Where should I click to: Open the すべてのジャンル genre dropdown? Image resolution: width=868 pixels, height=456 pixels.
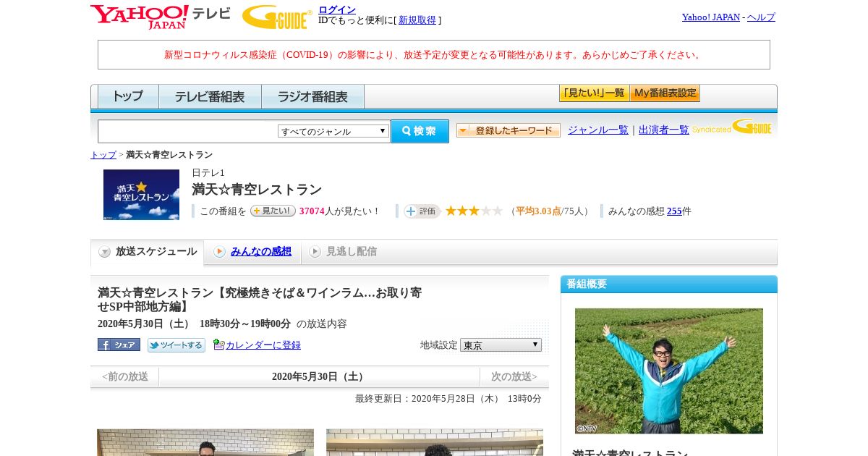[x=333, y=131]
